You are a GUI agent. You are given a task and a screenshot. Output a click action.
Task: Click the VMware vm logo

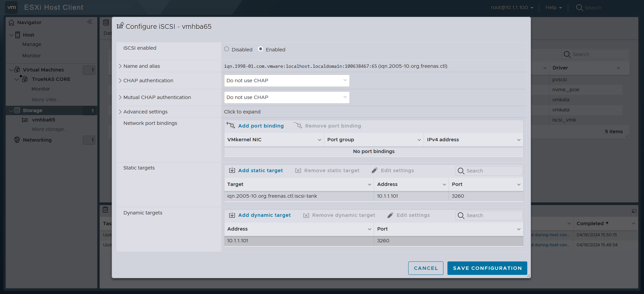(12, 7)
